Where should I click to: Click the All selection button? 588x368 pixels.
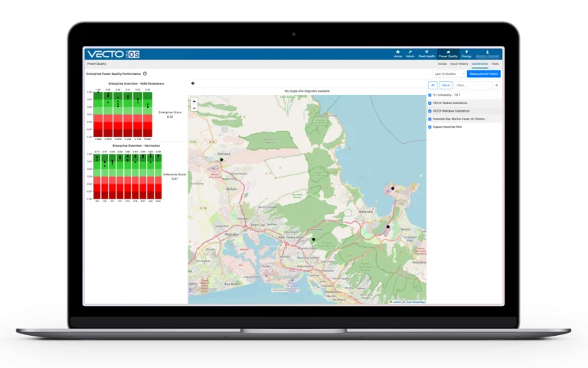433,85
